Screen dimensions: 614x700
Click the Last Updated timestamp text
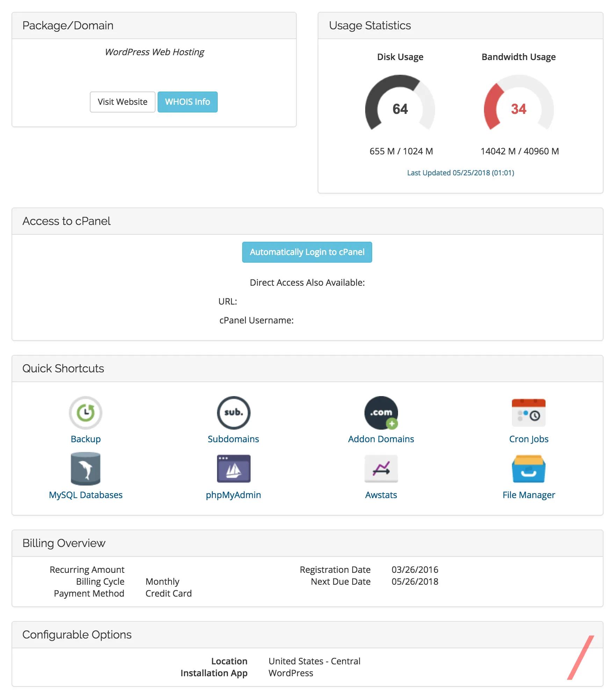coord(460,173)
